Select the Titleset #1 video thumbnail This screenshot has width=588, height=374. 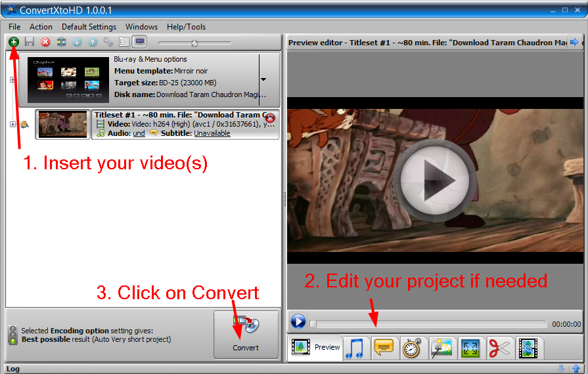[x=62, y=125]
